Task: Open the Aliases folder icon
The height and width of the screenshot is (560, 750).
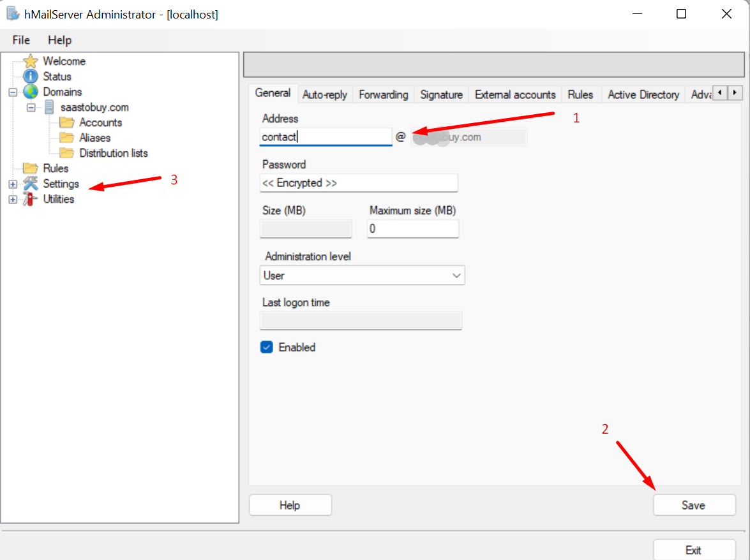Action: coord(68,138)
